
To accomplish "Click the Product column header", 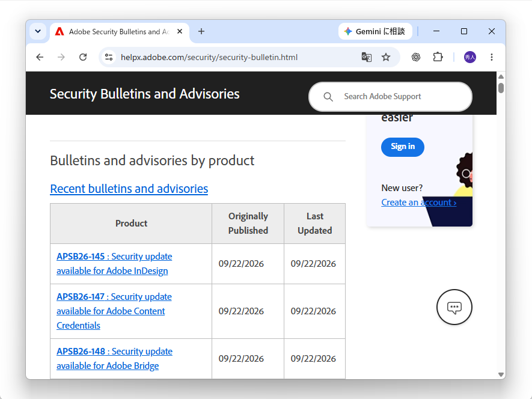I will coord(131,224).
